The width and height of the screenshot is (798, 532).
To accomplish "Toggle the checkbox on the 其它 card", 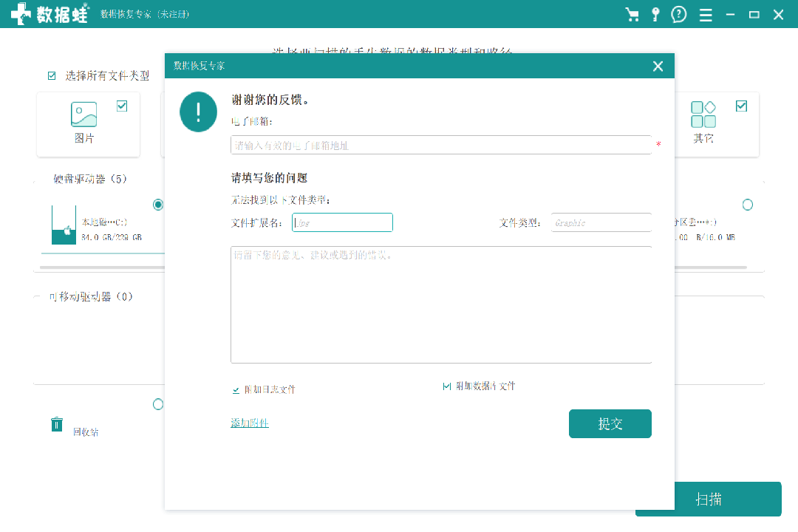I will pyautogui.click(x=741, y=106).
